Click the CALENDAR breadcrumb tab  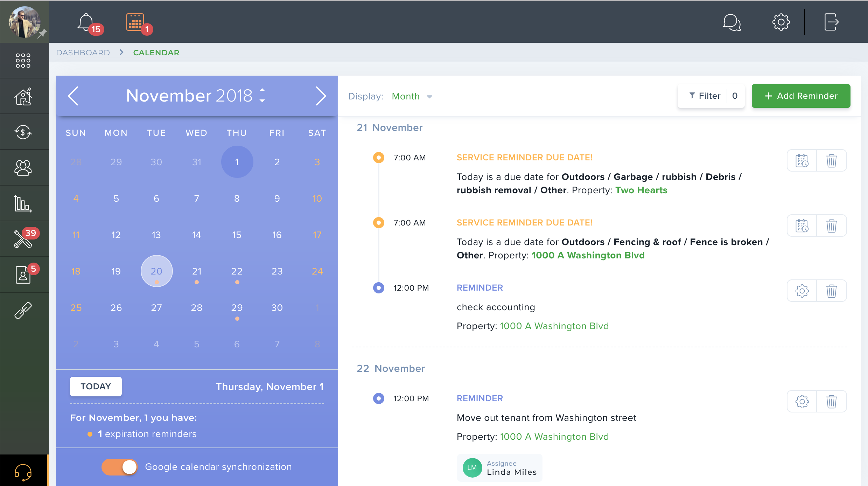coord(156,53)
